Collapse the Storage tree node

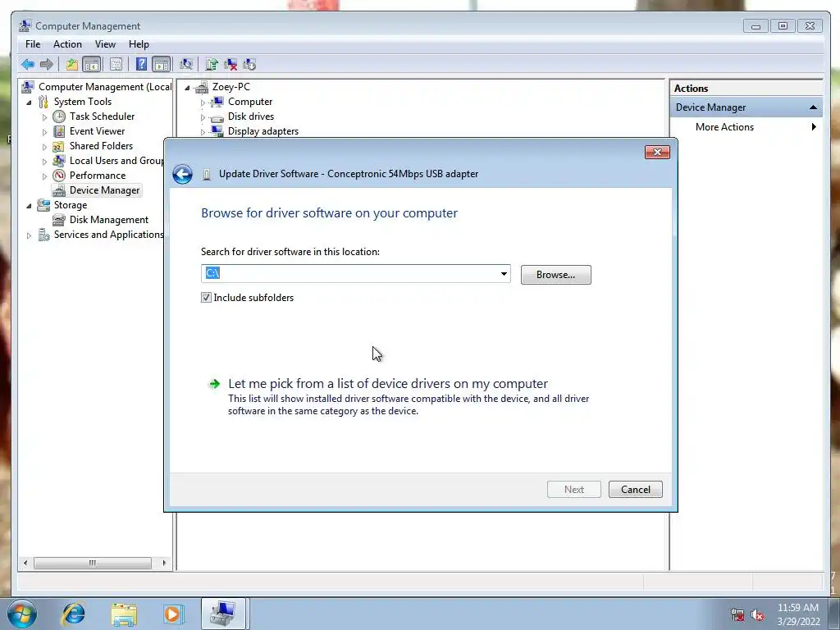[x=29, y=206]
